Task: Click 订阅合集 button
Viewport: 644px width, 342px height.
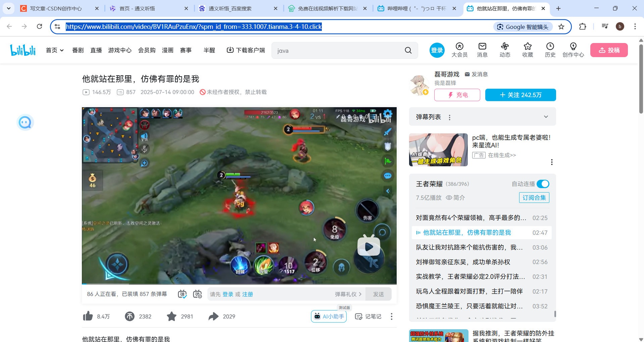Action: pos(534,198)
